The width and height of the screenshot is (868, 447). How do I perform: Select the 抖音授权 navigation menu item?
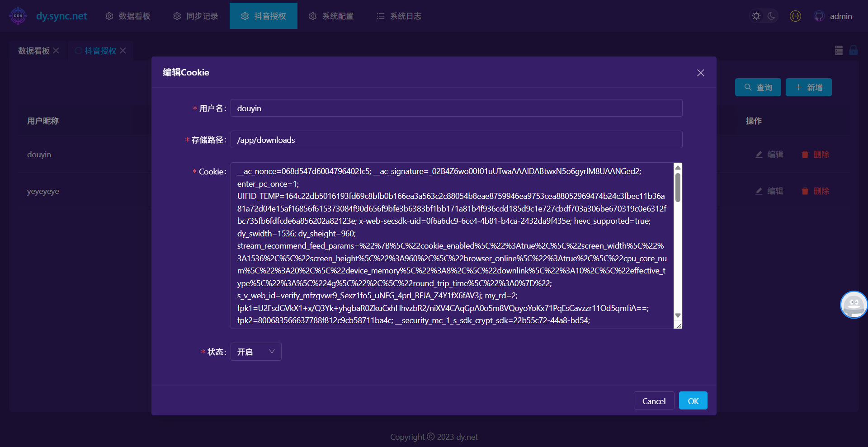[264, 16]
